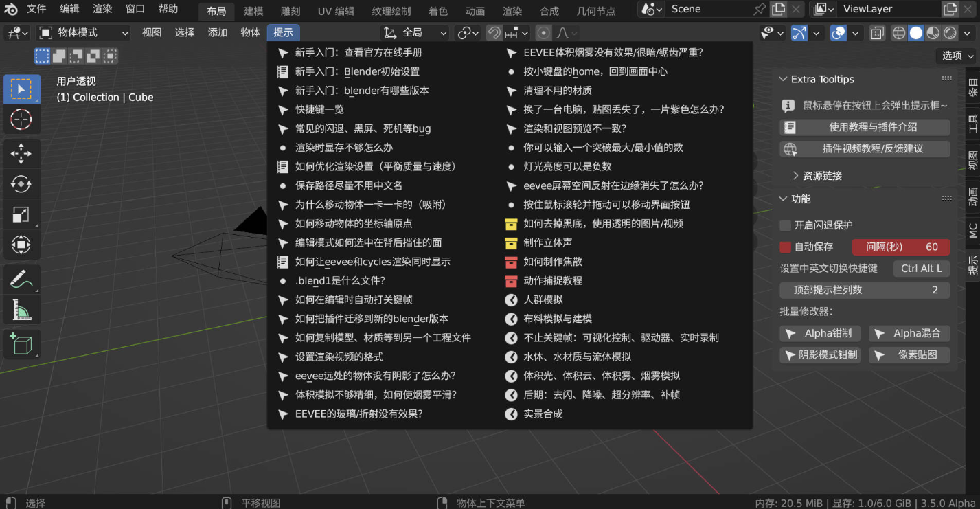The height and width of the screenshot is (509, 980).
Task: Toggle snapping magnet button
Action: point(494,33)
